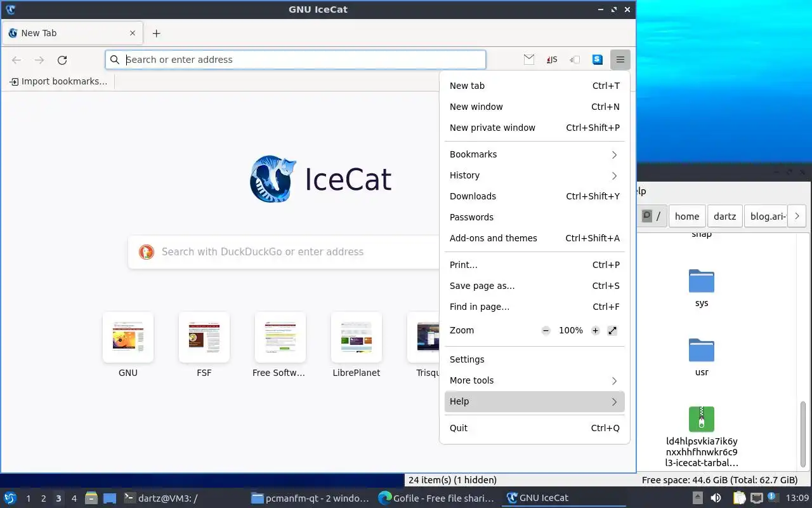Reset zoom by clicking 100%
The image size is (812, 508).
(x=570, y=330)
